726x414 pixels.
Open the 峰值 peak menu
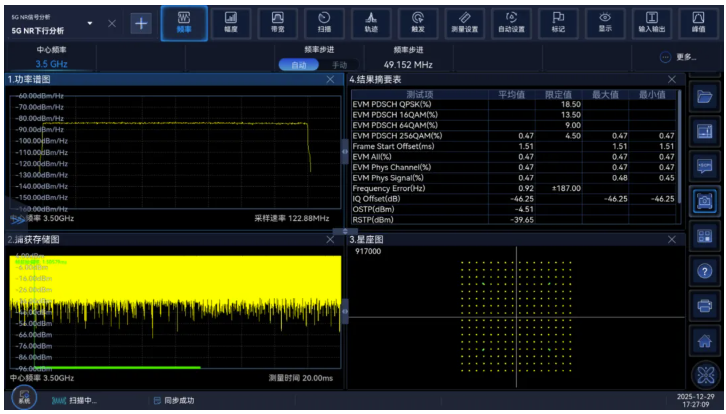pos(698,23)
